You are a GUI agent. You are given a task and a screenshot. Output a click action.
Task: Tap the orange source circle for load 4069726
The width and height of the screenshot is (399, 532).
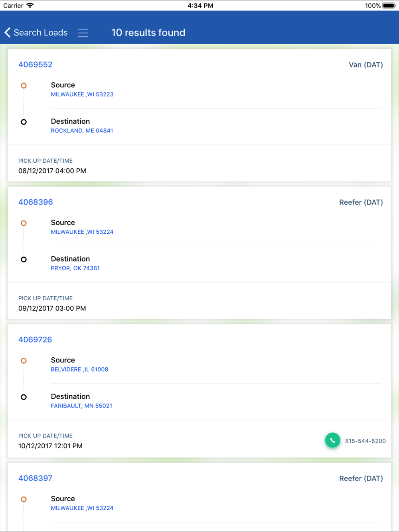coord(24,361)
